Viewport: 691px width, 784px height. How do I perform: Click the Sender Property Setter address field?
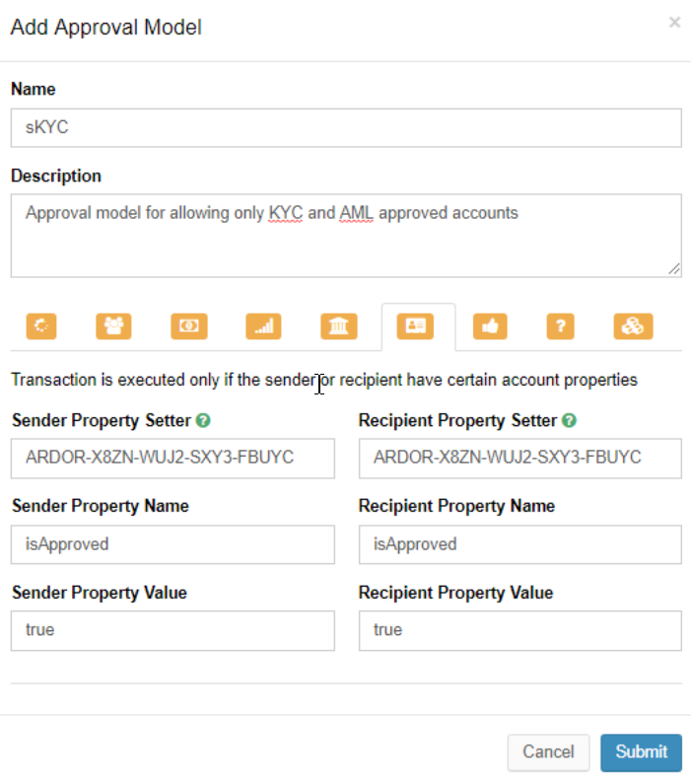pos(173,458)
